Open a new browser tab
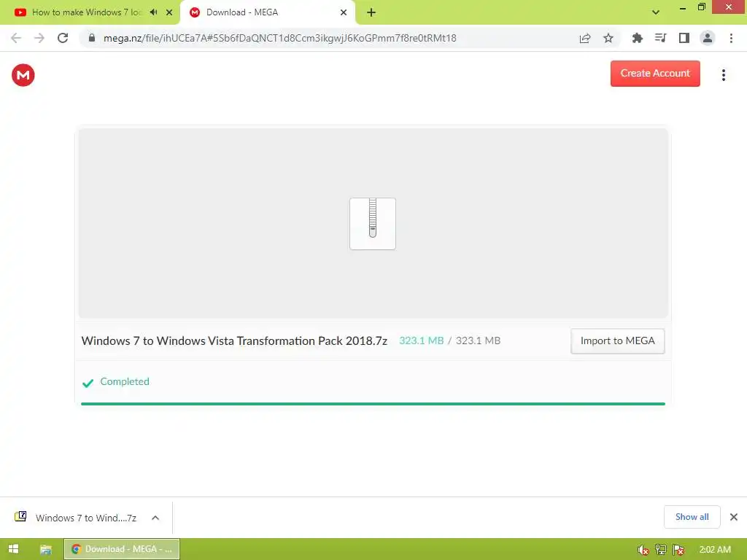 point(371,12)
